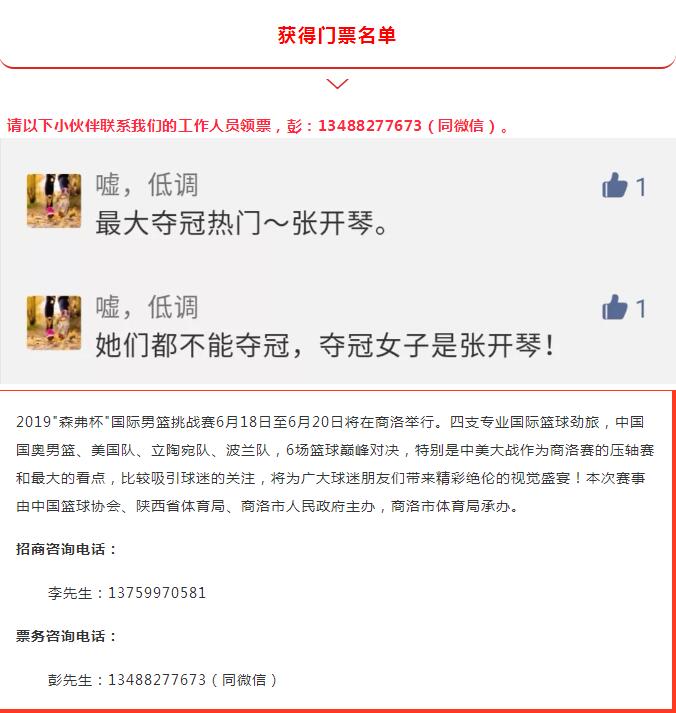Click the (同微信) text after 彭先生's number

tap(244, 680)
